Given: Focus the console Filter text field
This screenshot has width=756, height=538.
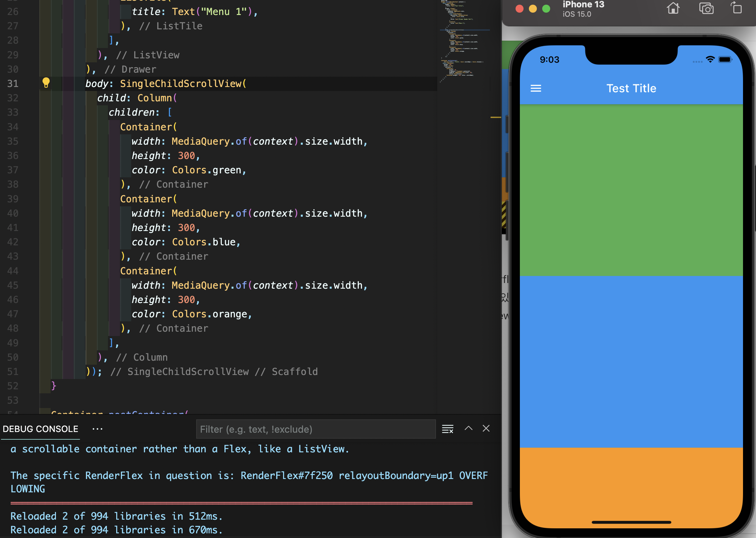Looking at the screenshot, I should point(315,429).
